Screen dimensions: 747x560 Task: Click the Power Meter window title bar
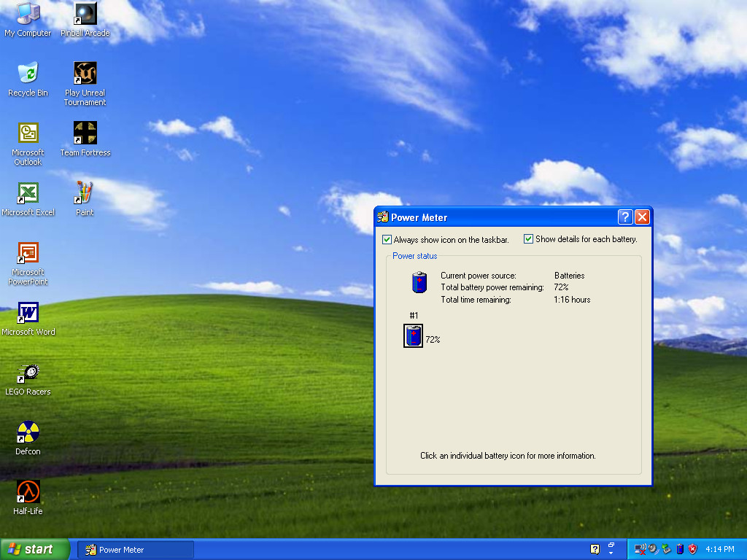tap(513, 217)
